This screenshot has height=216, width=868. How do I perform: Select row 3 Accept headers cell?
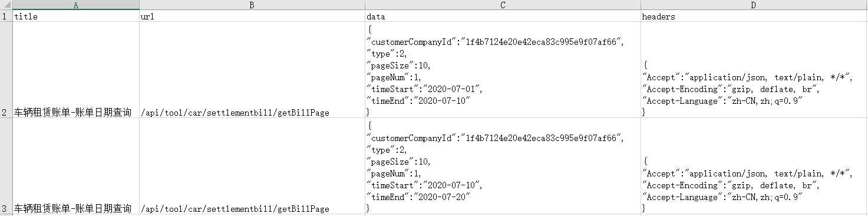(x=754, y=166)
